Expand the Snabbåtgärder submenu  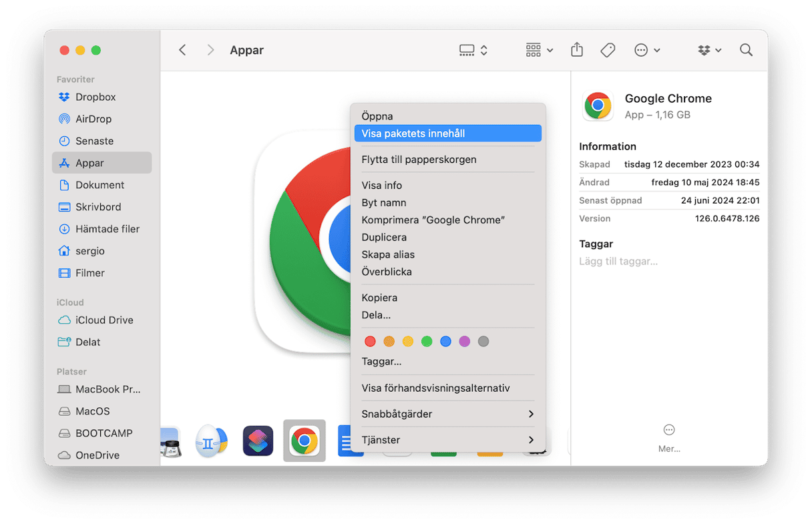pyautogui.click(x=448, y=414)
